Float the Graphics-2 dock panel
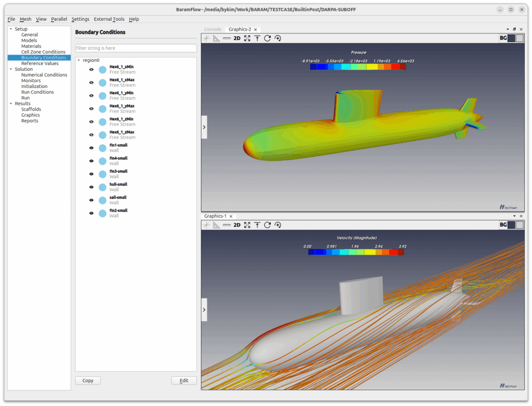 coord(514,29)
